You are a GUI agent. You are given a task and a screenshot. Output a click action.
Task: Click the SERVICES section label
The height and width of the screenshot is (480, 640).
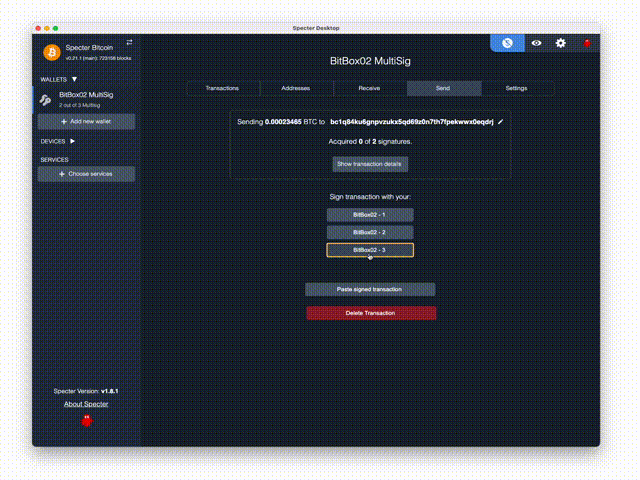[54, 160]
